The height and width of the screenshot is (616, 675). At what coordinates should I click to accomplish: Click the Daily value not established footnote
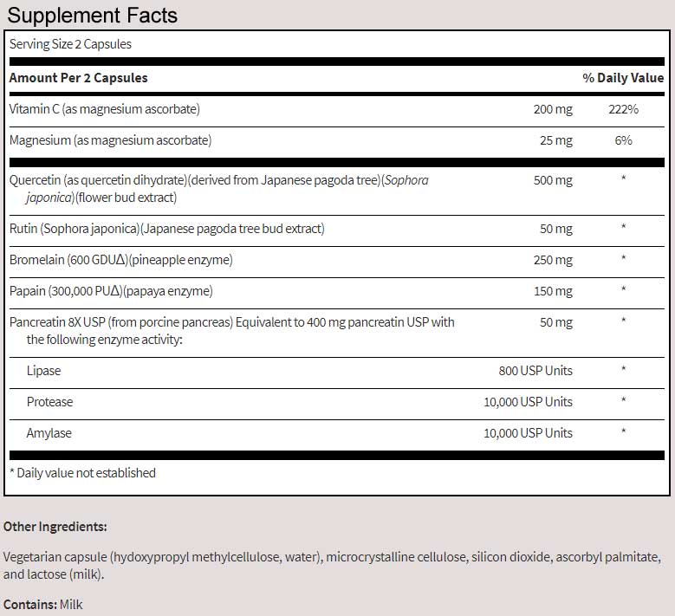click(82, 473)
